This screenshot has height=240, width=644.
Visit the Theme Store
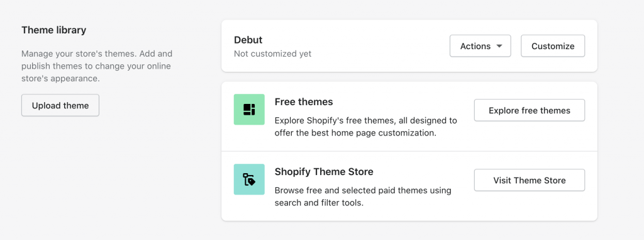[x=530, y=180]
